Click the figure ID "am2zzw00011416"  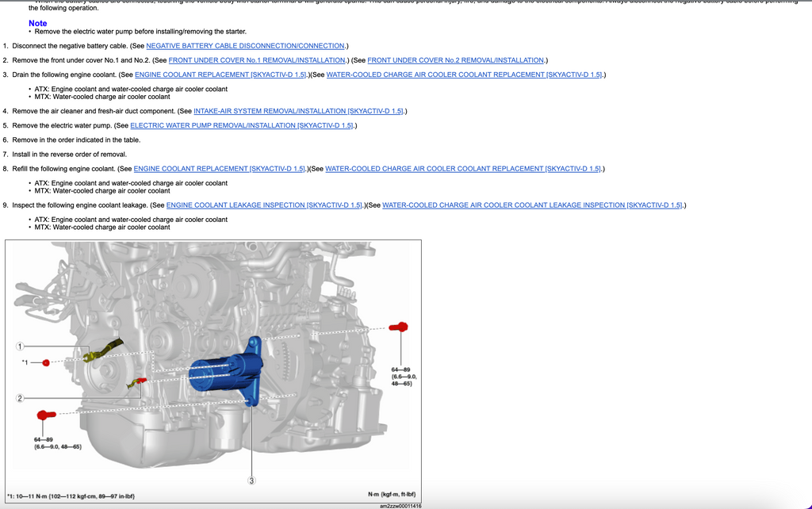coord(400,506)
